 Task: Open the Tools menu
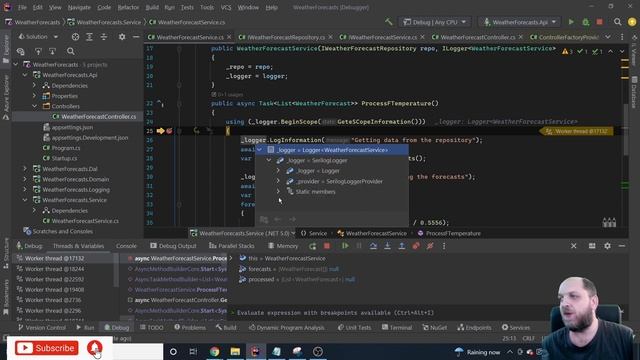[x=207, y=7]
